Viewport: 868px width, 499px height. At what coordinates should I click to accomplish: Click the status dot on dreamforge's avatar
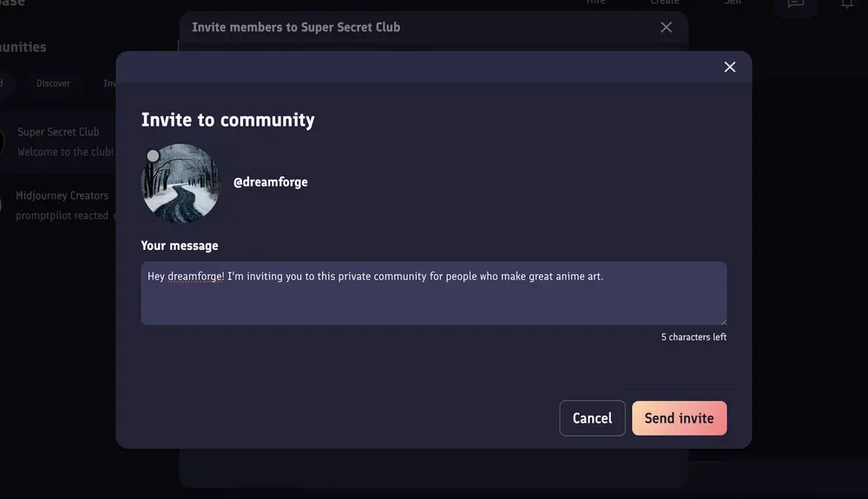coord(154,156)
